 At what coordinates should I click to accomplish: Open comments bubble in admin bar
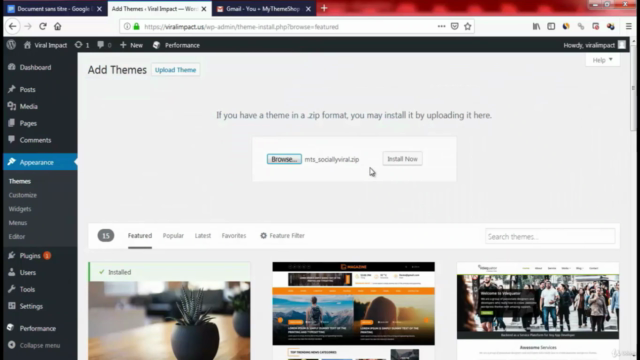pyautogui.click(x=104, y=45)
